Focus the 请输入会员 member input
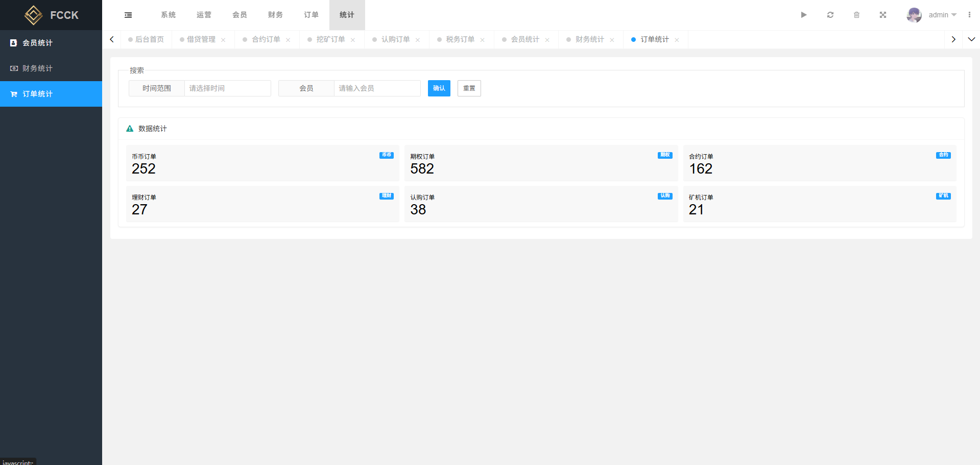Image resolution: width=980 pixels, height=465 pixels. [377, 88]
